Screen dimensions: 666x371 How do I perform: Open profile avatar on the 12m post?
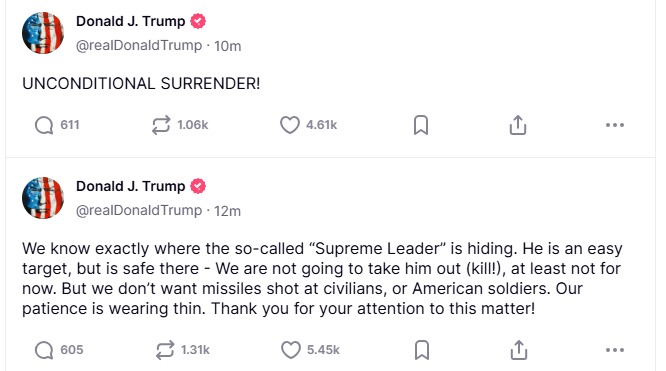pos(43,198)
